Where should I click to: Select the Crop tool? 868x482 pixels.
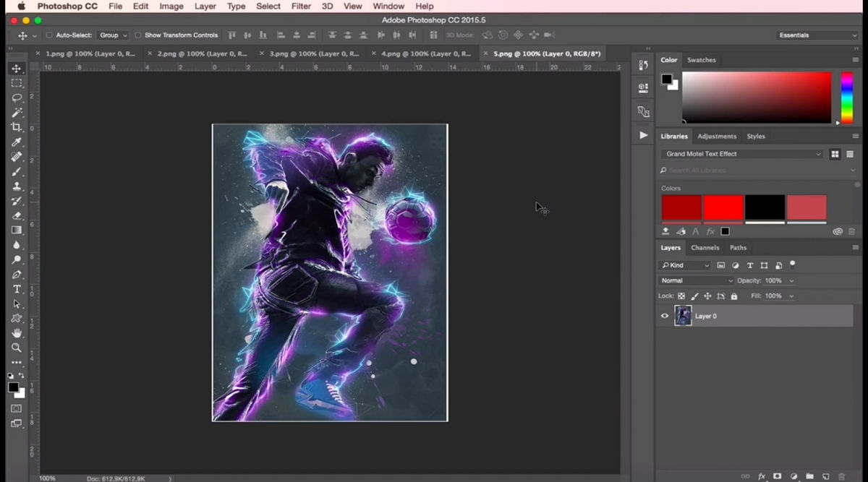17,127
